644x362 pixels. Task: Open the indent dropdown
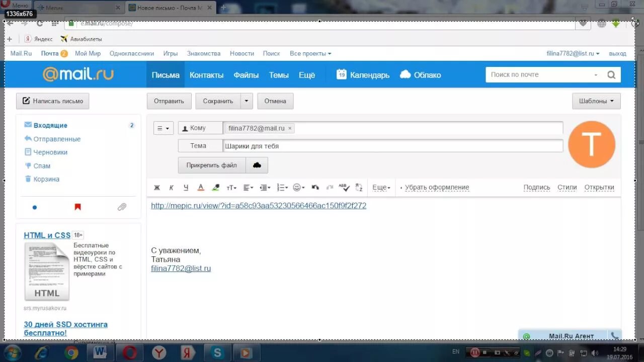point(265,188)
